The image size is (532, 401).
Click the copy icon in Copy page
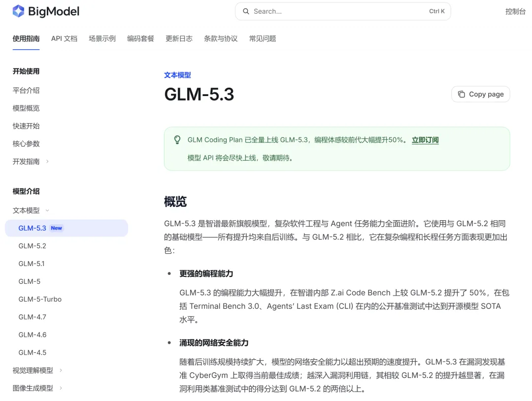[462, 94]
